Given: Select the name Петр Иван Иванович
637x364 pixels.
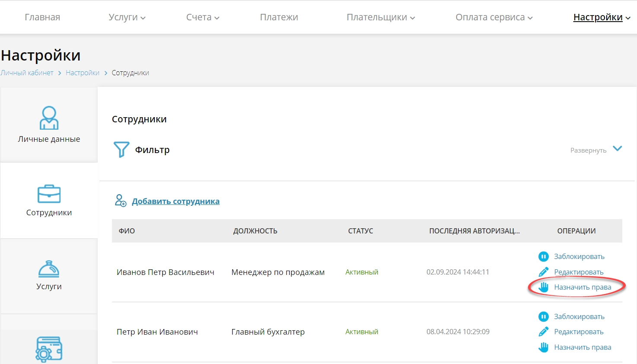Looking at the screenshot, I should pyautogui.click(x=157, y=332).
